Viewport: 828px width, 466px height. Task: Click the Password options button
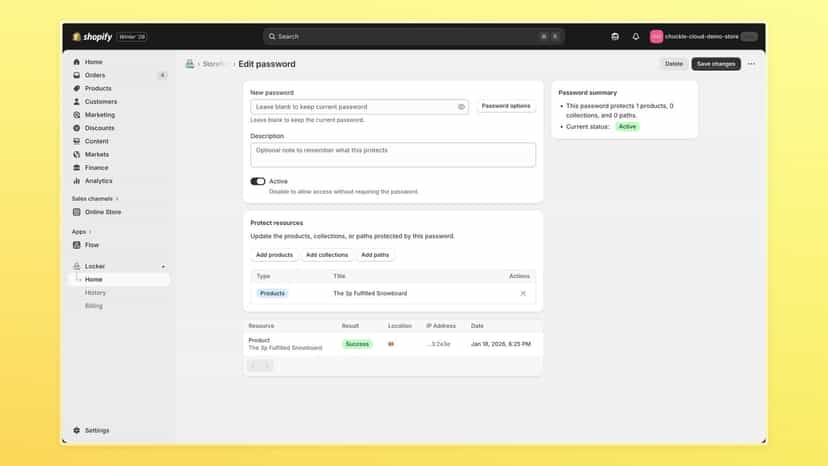click(x=506, y=106)
